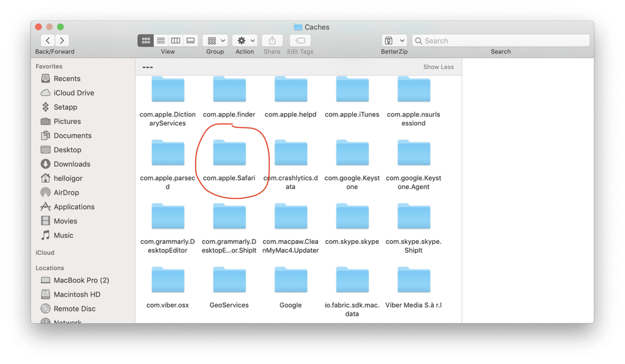Open the Action gear dropdown

pyautogui.click(x=245, y=41)
